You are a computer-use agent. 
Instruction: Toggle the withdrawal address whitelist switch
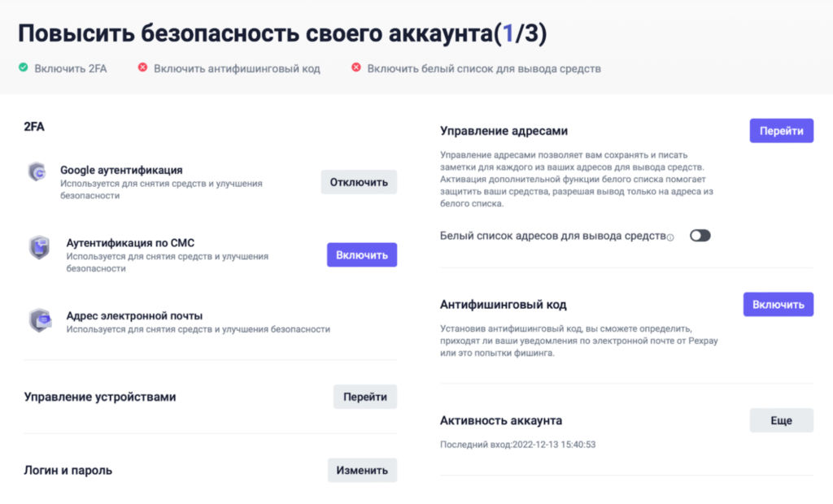click(700, 236)
